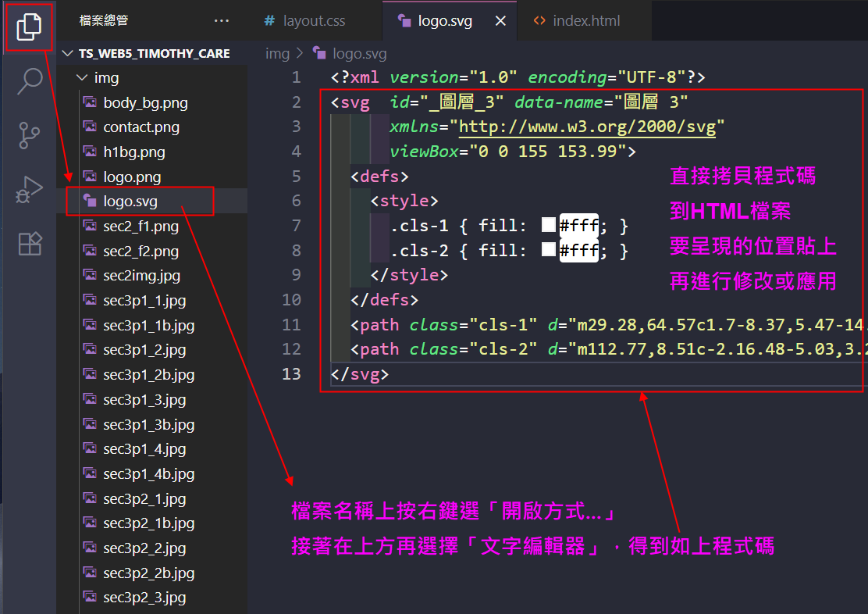Screen dimensions: 868x614
Task: Click the .cls-2 fill color swatch
Action: pyautogui.click(x=549, y=250)
